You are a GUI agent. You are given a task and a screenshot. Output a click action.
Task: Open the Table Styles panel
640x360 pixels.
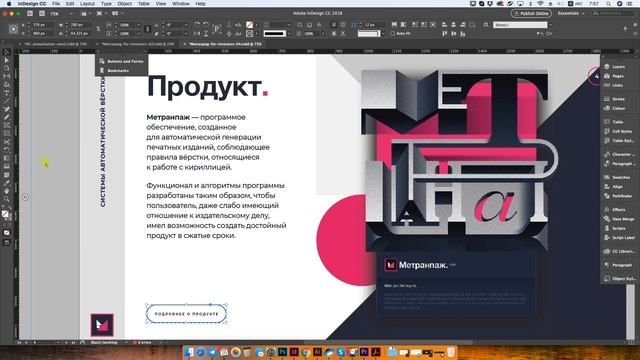619,141
